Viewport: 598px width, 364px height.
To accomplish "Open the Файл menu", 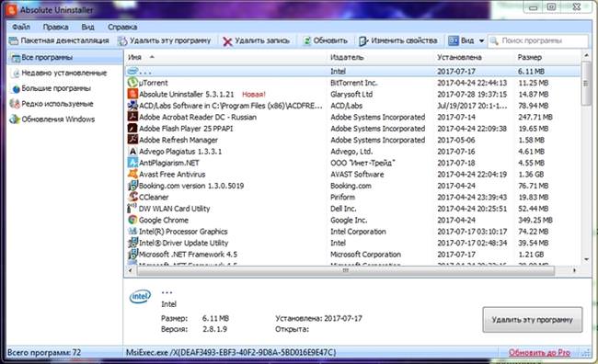I will point(21,27).
